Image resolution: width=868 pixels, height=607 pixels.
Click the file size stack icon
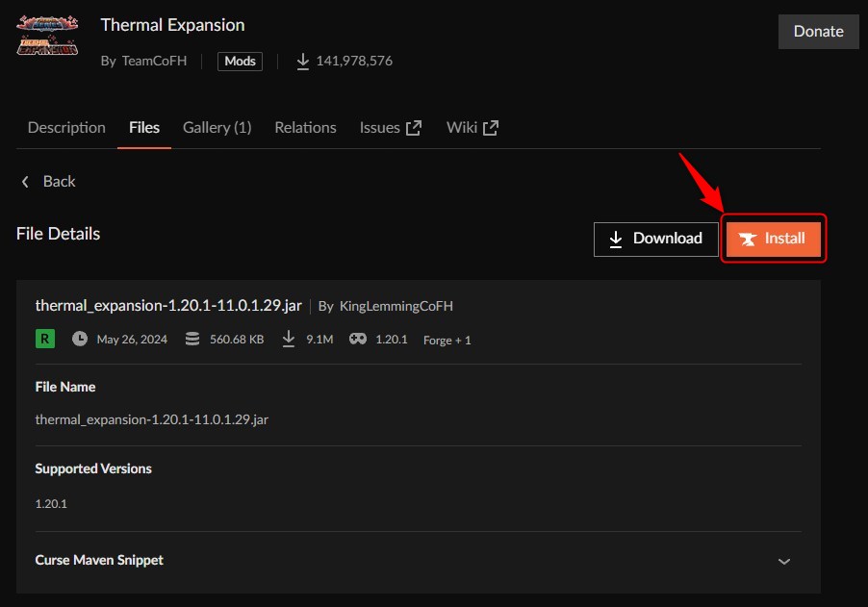coord(192,339)
